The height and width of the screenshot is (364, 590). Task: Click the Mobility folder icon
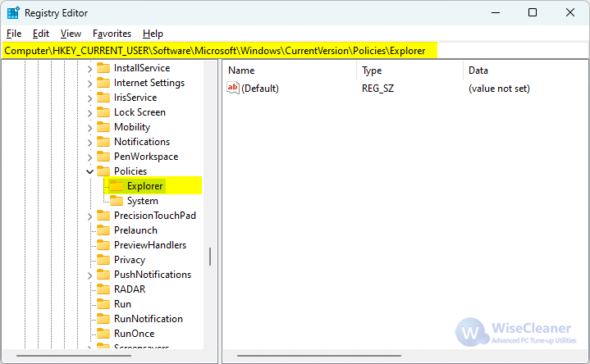tap(103, 127)
